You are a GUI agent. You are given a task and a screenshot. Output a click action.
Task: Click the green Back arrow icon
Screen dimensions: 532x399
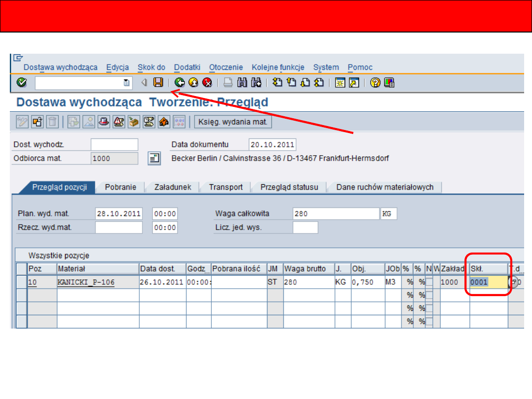point(180,83)
